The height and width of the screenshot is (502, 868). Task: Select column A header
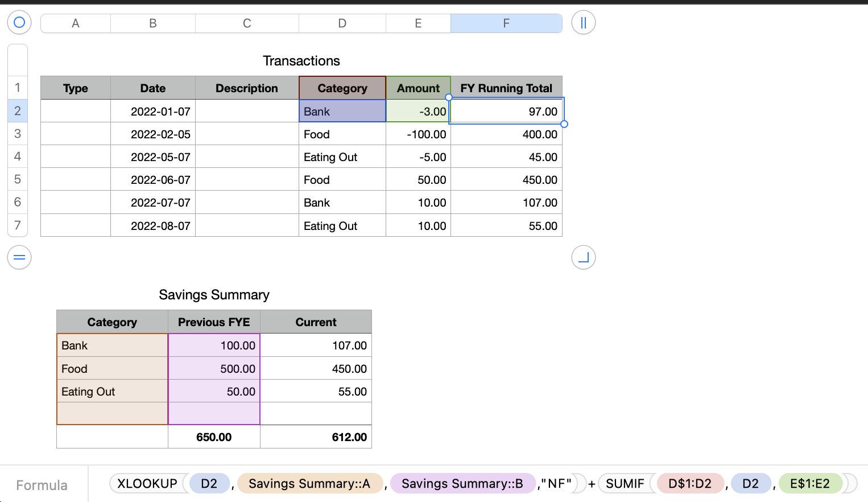click(x=76, y=23)
